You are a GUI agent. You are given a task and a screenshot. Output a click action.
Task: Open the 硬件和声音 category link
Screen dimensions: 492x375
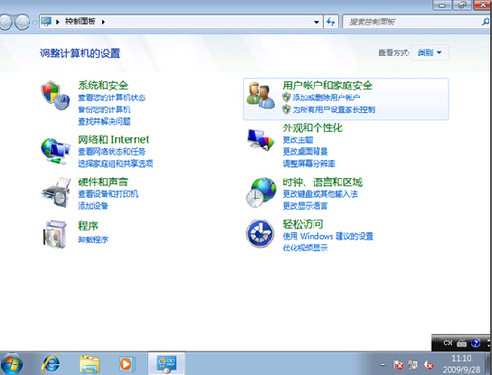pos(103,182)
